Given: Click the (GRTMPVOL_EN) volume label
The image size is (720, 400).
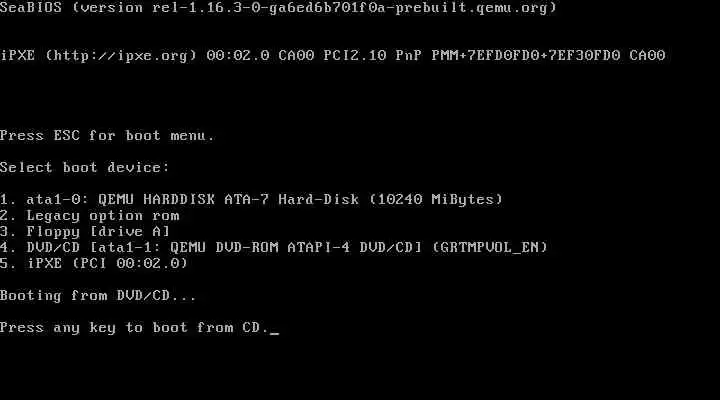Looking at the screenshot, I should [490, 248].
